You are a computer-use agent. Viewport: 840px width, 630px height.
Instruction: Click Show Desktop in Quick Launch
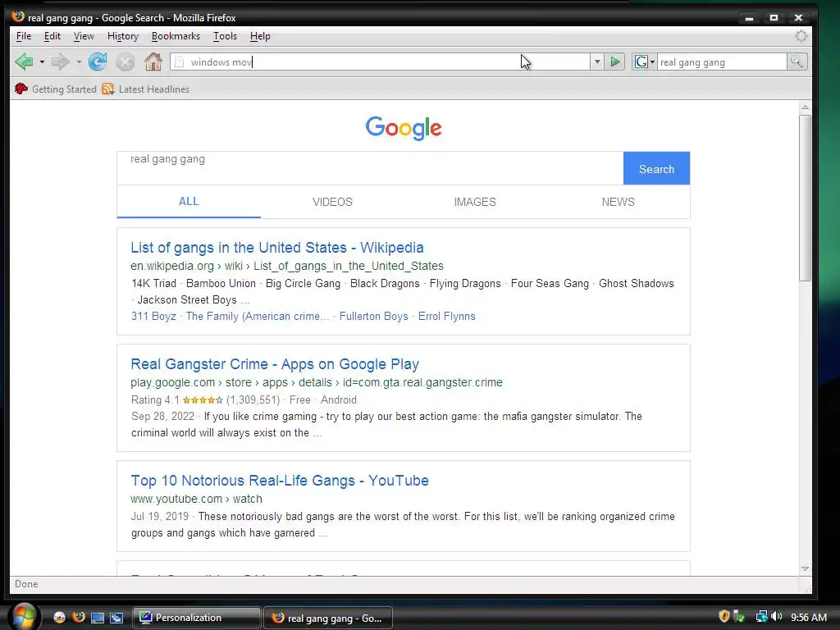point(98,618)
